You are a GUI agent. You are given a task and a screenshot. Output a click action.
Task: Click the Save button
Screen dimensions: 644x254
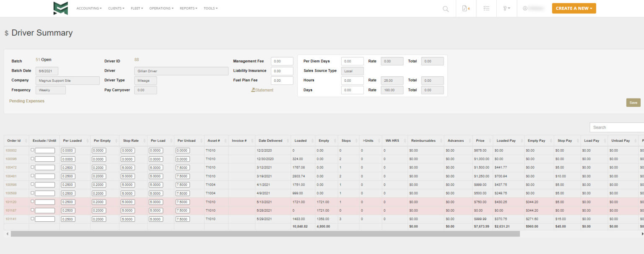point(633,102)
